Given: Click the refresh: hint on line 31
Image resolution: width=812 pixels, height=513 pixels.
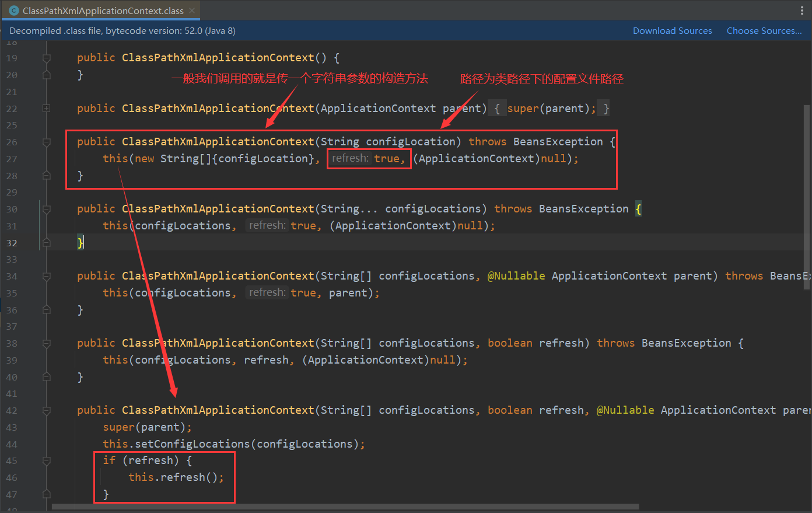Looking at the screenshot, I should (x=267, y=225).
